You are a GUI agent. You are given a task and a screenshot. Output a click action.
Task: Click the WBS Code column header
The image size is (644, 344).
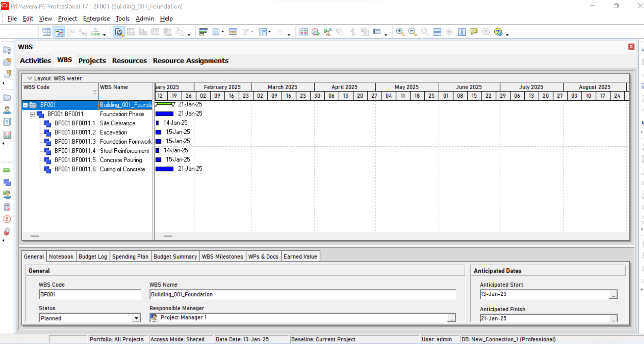coord(60,92)
